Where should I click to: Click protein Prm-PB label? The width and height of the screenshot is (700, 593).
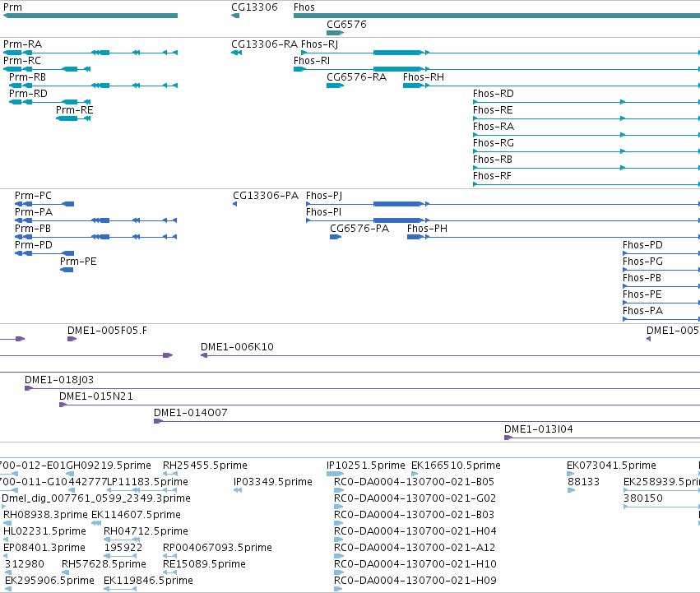33,229
